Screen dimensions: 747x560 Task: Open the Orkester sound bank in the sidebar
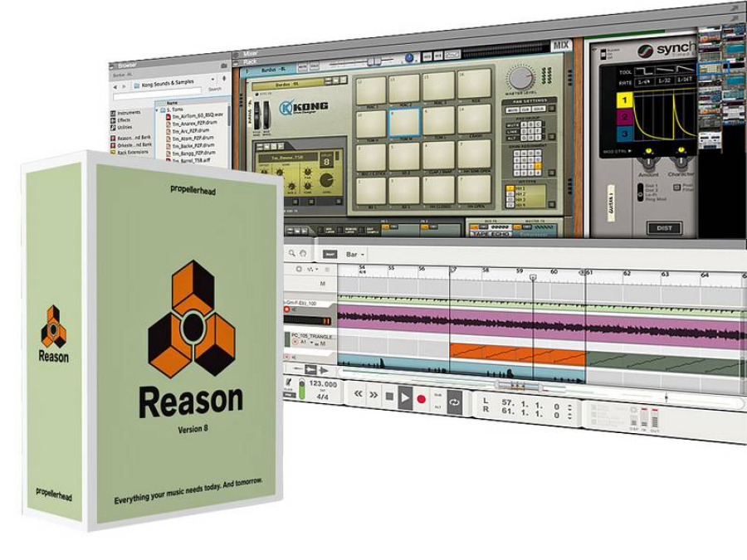click(131, 144)
